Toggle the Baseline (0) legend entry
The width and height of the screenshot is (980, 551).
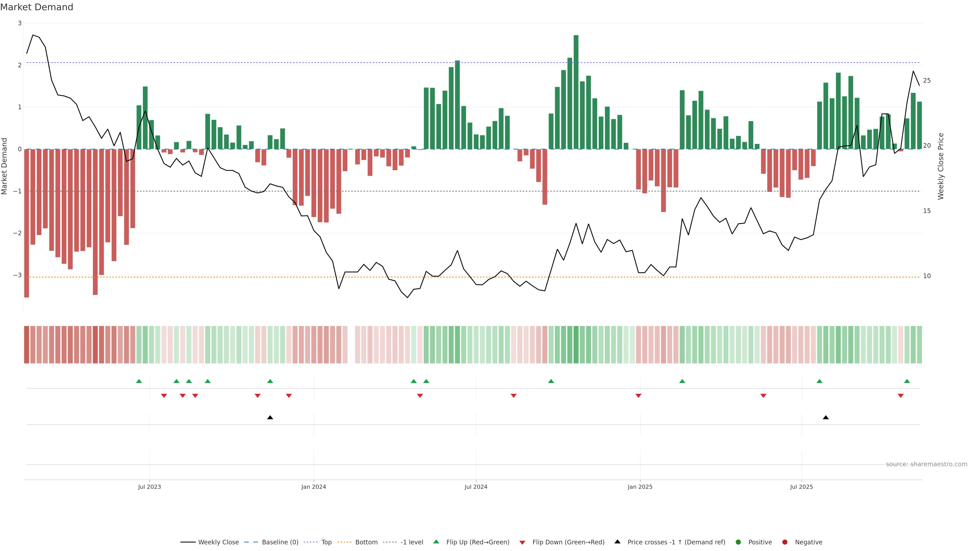[280, 542]
